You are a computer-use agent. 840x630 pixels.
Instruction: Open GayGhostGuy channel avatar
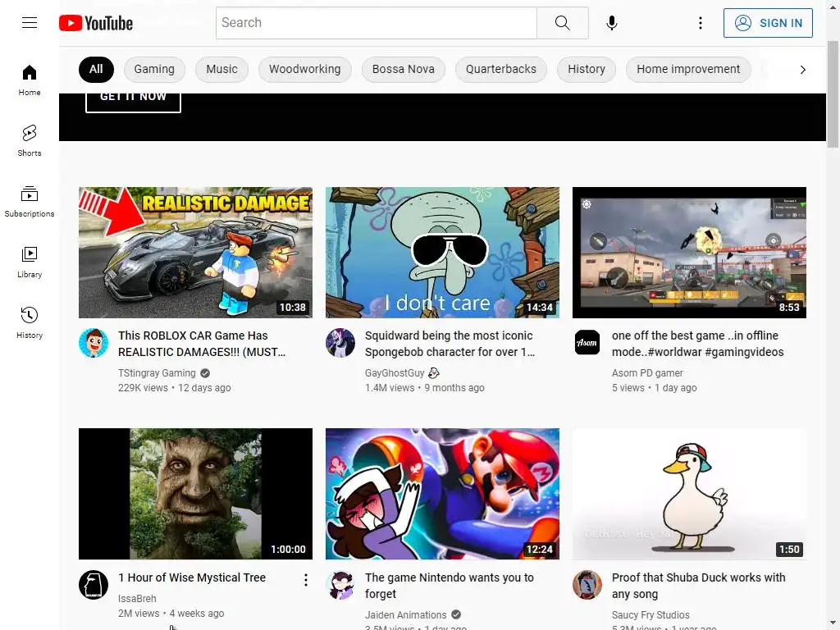pos(340,343)
